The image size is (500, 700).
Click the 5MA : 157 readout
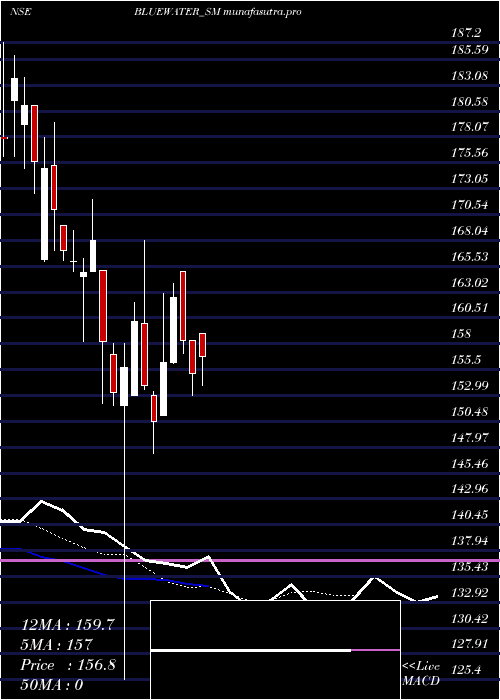click(57, 644)
